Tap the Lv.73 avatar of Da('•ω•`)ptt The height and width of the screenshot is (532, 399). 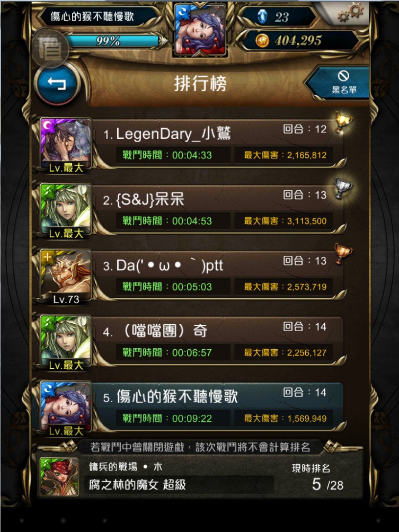point(66,276)
